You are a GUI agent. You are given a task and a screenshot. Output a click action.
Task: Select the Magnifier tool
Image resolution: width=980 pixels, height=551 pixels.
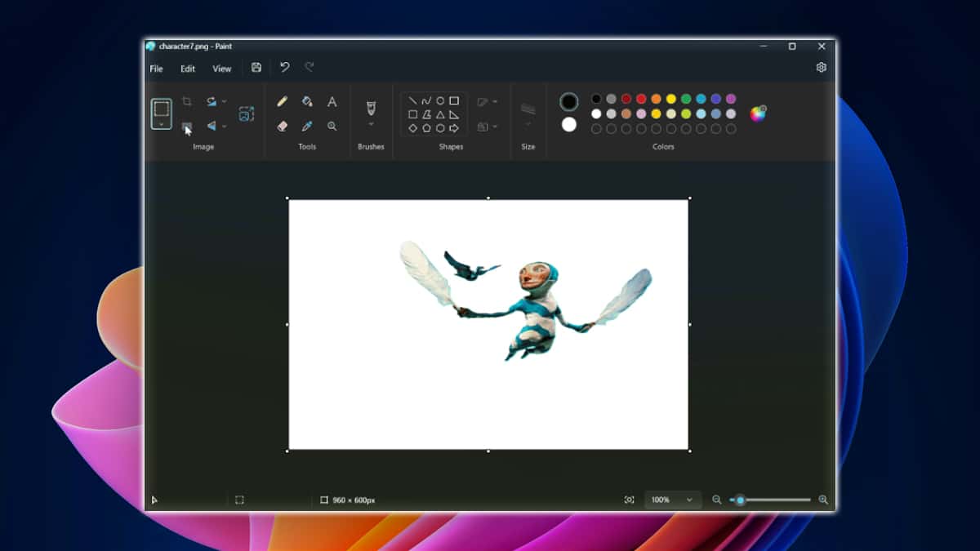click(332, 127)
